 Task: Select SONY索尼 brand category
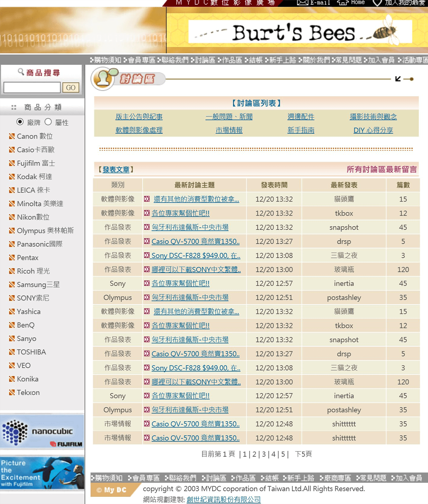pos(33,298)
